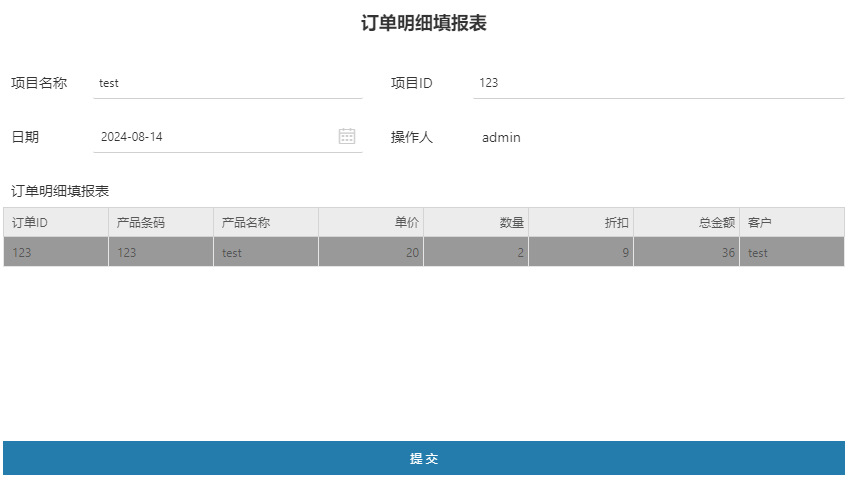
Task: Click the 操作人 label
Action: coord(411,137)
